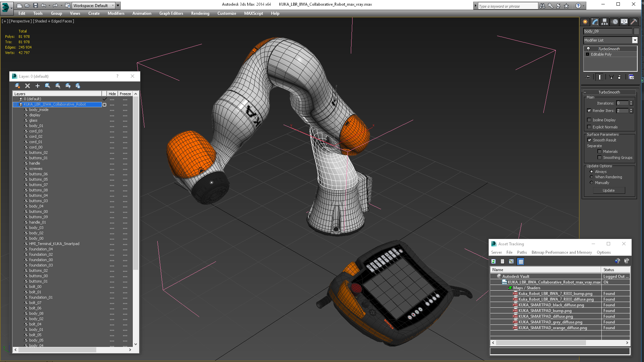
Task: Open the Quick Access toolbar customize arrow
Action: [x=118, y=6]
